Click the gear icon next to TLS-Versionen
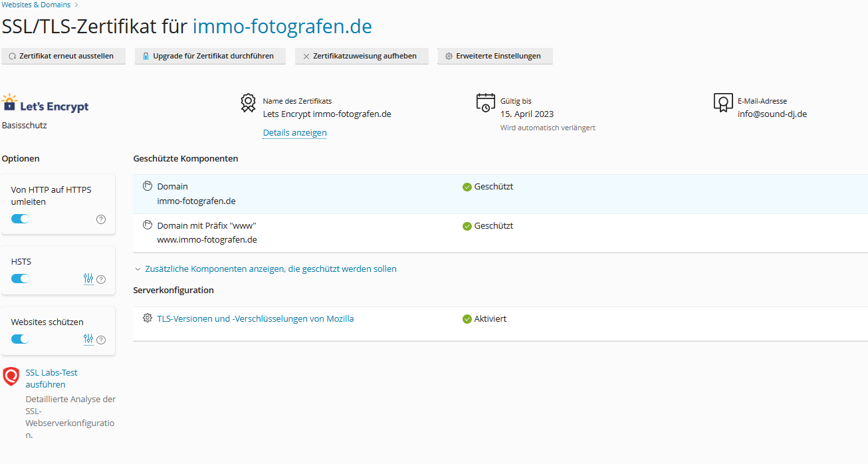Image resolution: width=868 pixels, height=464 pixels. (148, 318)
